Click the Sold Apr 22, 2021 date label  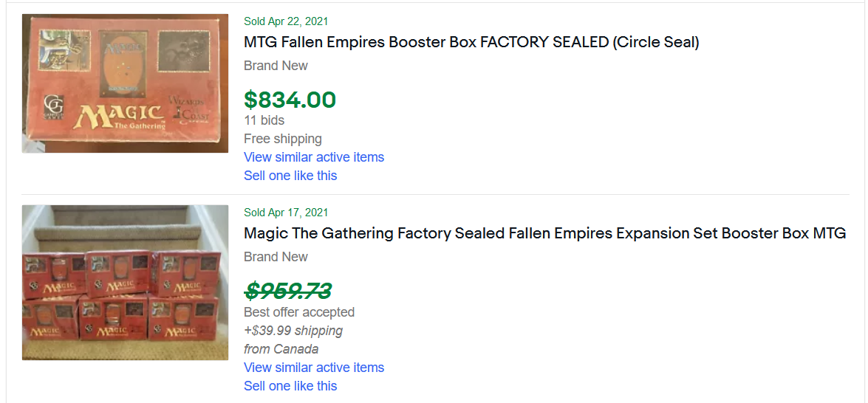(x=286, y=21)
